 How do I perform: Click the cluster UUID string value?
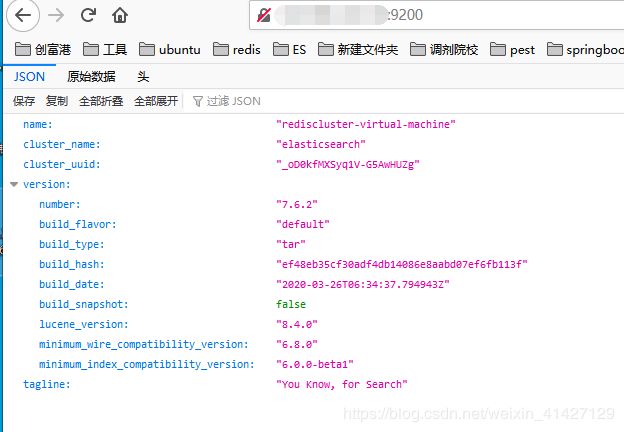[348, 164]
